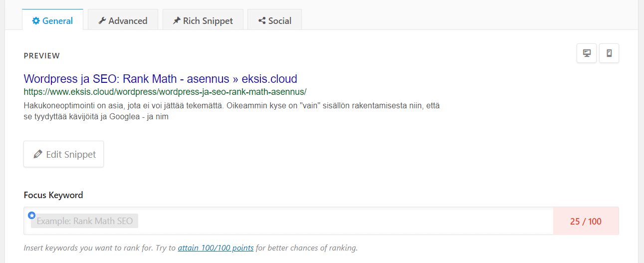Click the gear icon on General tab

pyautogui.click(x=36, y=21)
